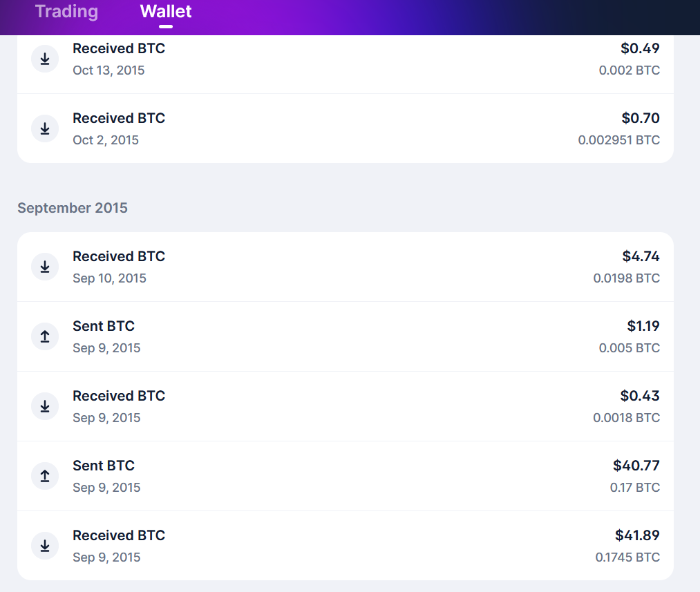700x592 pixels.
Task: Open the Received BTC title dated Oct 2
Action: pyautogui.click(x=119, y=118)
